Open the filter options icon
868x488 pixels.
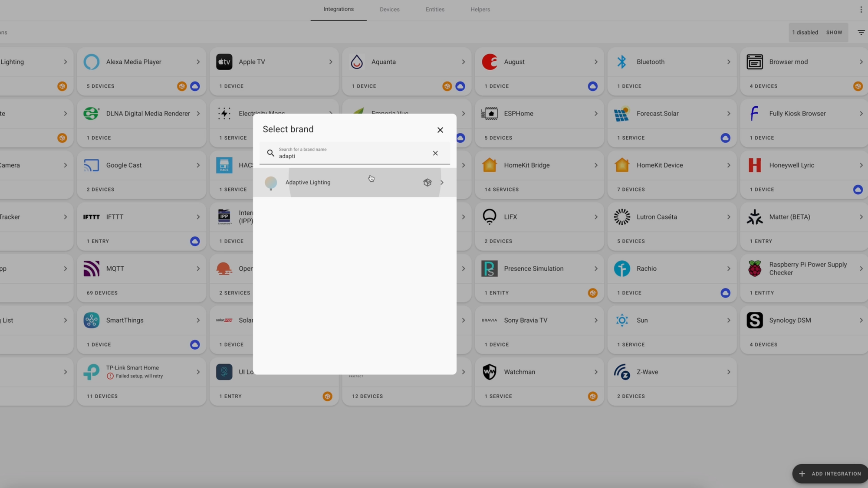click(861, 33)
